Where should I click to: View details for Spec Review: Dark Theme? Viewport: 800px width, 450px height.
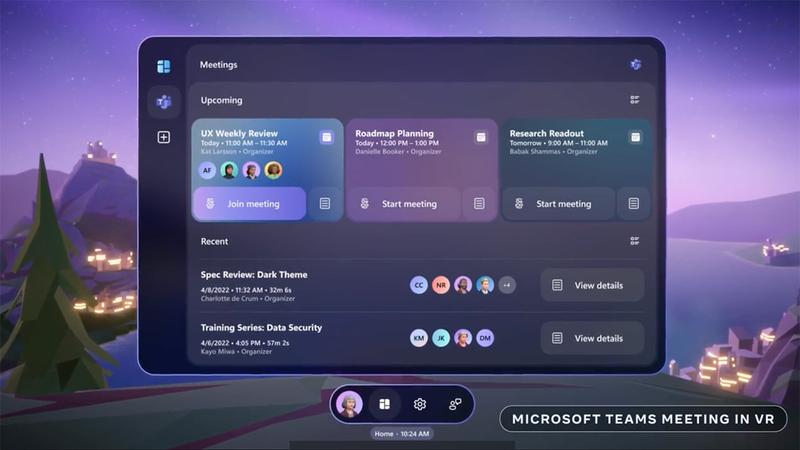click(592, 285)
